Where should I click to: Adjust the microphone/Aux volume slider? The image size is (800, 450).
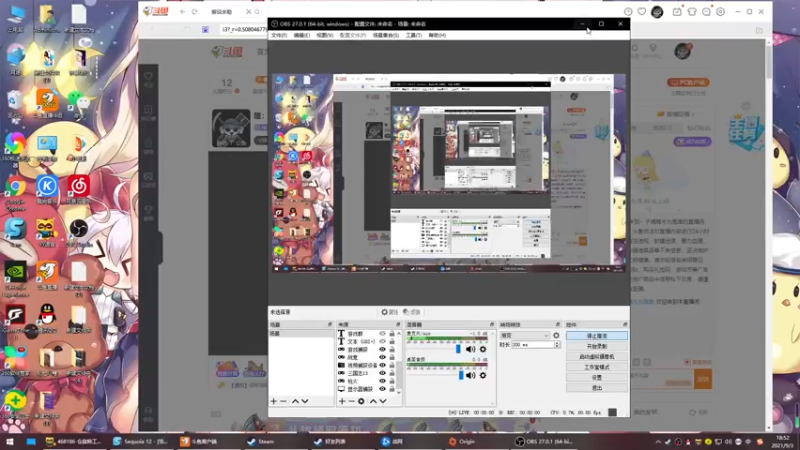458,349
